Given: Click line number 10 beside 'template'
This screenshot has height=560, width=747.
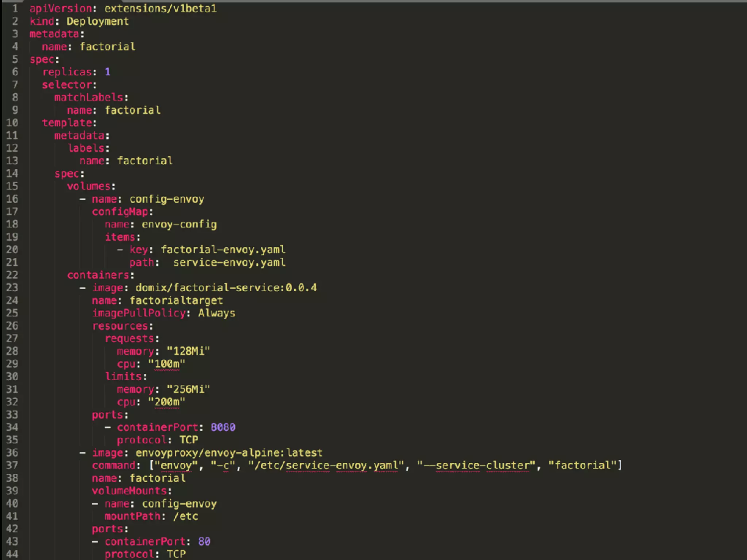Looking at the screenshot, I should 12,123.
